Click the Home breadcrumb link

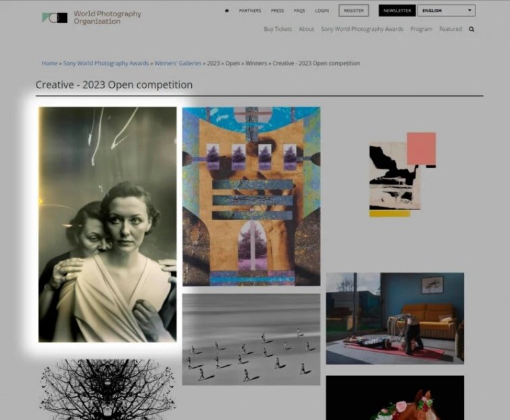49,63
